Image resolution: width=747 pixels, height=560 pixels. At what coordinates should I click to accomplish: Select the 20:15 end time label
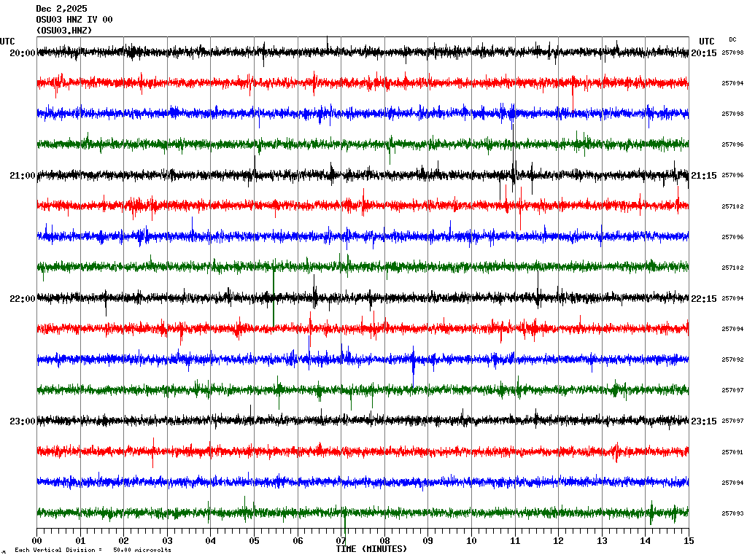click(x=704, y=53)
